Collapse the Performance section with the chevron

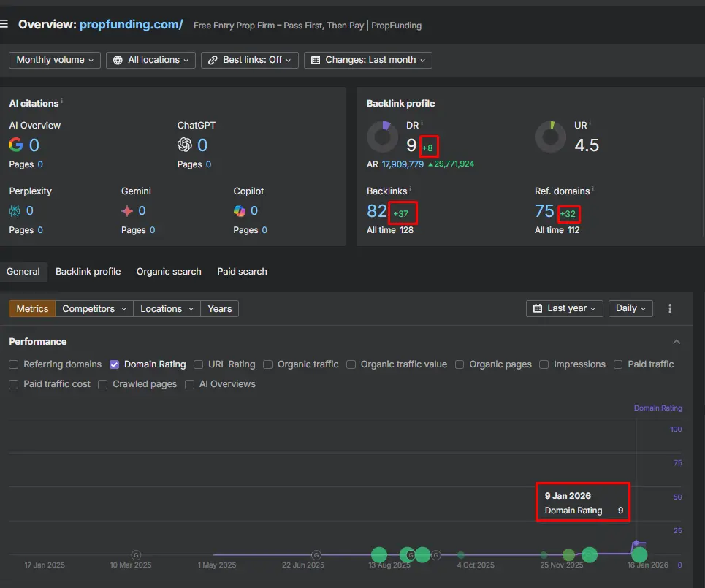[x=677, y=341]
